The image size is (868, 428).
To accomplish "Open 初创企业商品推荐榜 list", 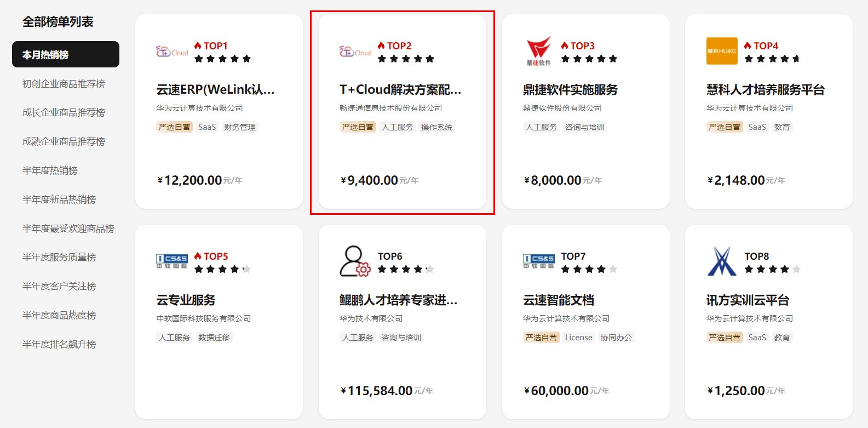I will (64, 84).
